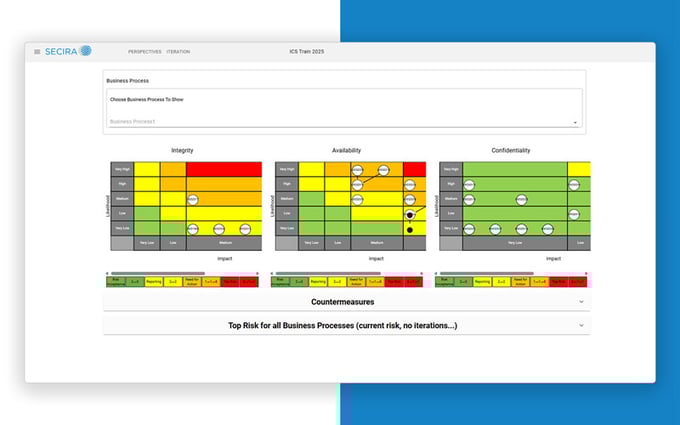The width and height of the screenshot is (680, 425).
Task: Expand Top Risk for all Business Processes
Action: 346,325
